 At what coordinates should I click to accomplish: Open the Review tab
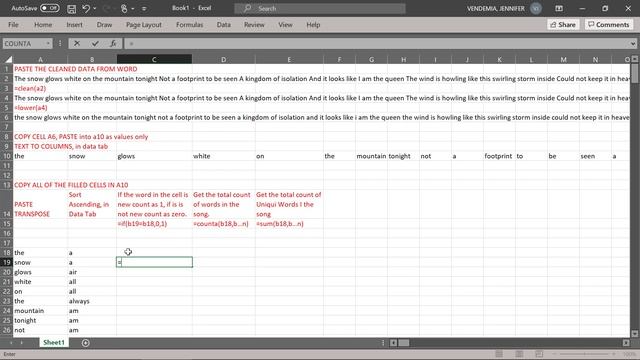(x=254, y=25)
